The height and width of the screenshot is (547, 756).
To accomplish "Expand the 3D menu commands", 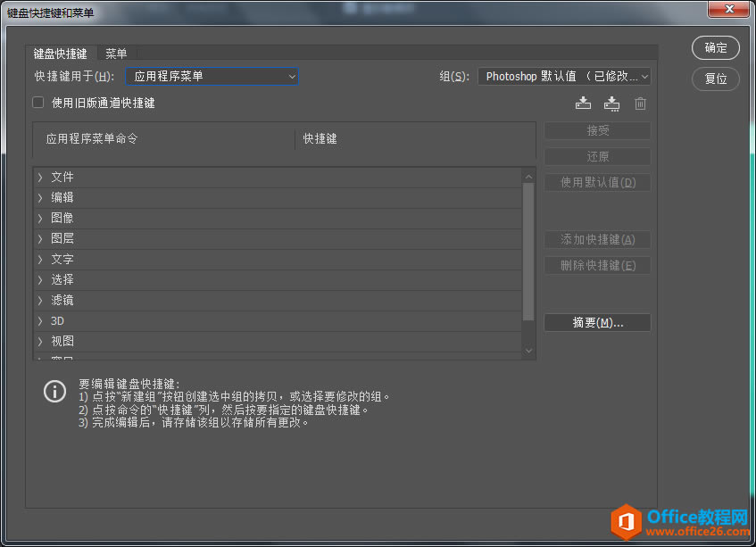I will [40, 321].
